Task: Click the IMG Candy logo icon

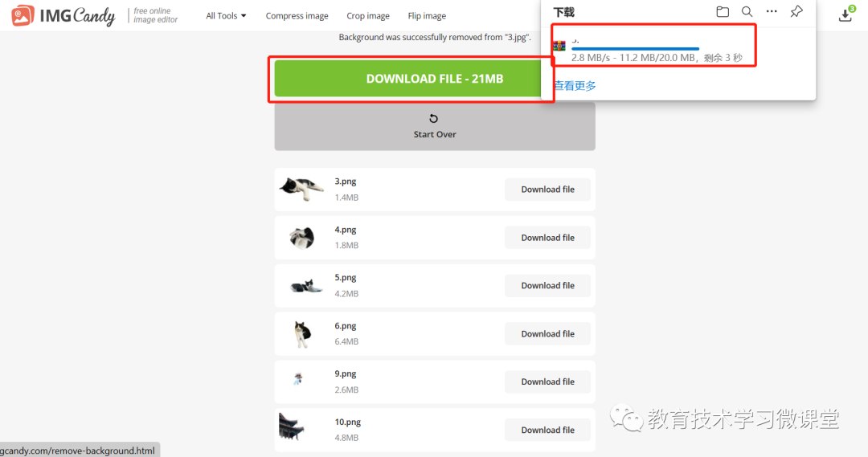Action: click(23, 15)
